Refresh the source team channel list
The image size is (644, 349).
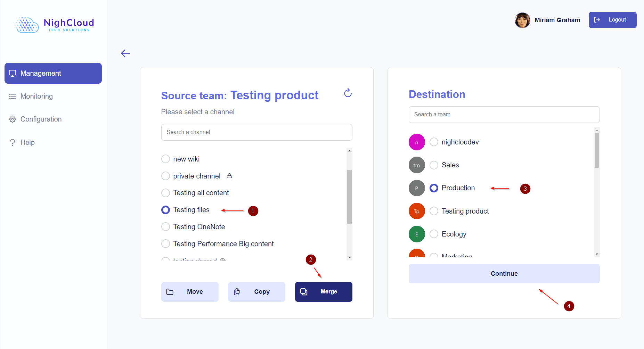click(x=348, y=93)
